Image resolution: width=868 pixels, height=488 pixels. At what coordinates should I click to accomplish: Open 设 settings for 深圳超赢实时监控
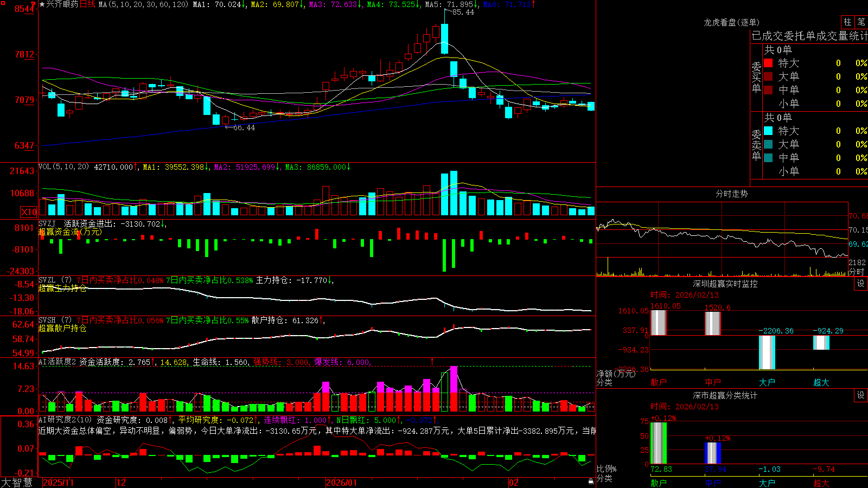[x=861, y=284]
